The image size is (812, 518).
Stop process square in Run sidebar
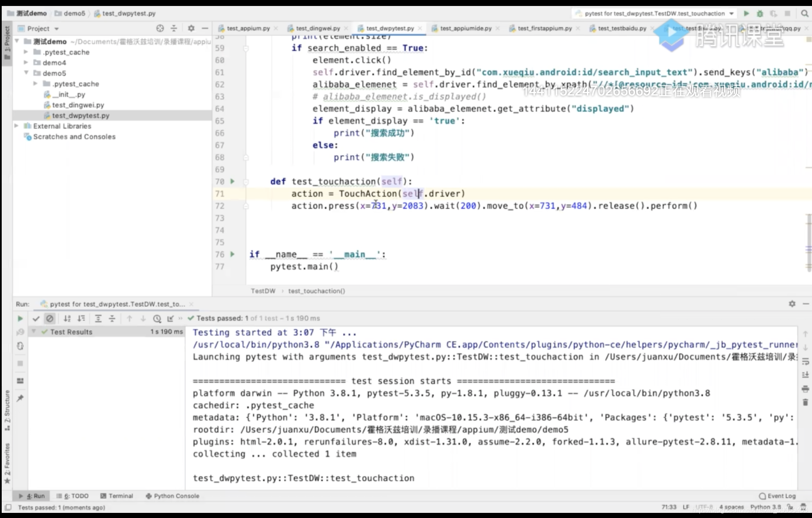tap(20, 364)
